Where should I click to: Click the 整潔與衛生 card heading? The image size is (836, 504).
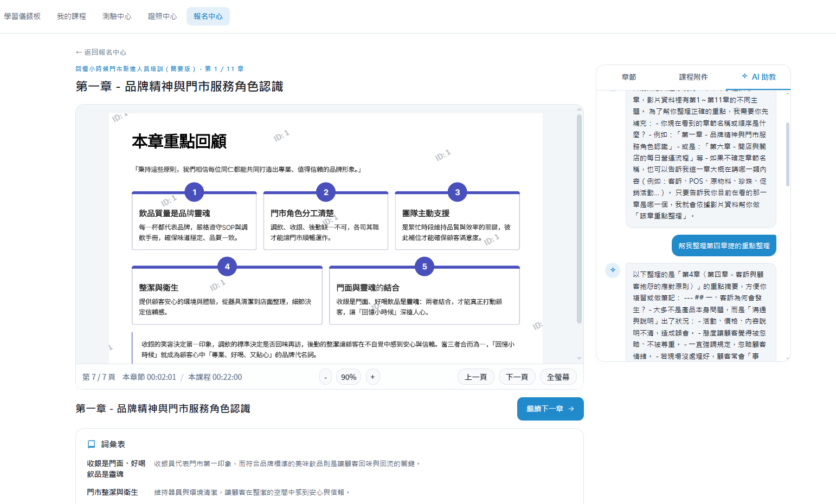click(159, 288)
